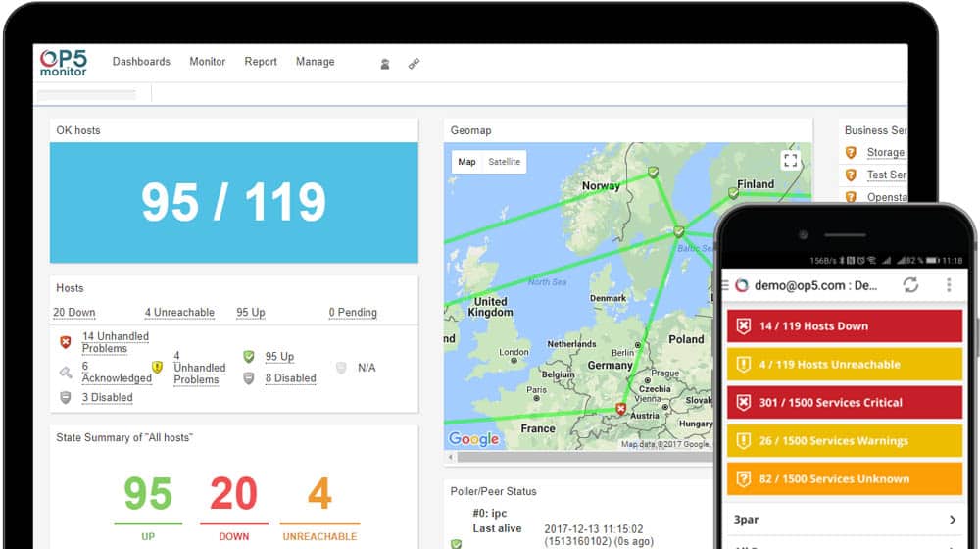Screen dimensions: 980x549
Task: Click the red 20 DOWN state number
Action: [x=234, y=494]
